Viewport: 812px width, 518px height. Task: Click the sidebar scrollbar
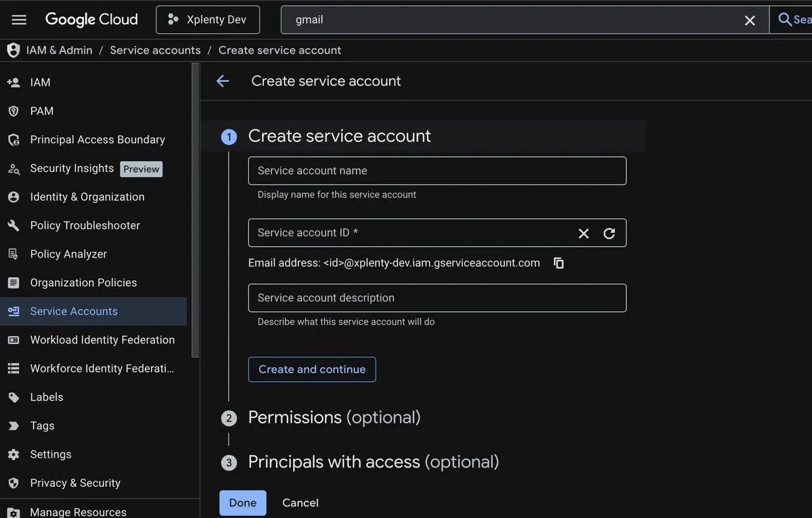[196, 210]
